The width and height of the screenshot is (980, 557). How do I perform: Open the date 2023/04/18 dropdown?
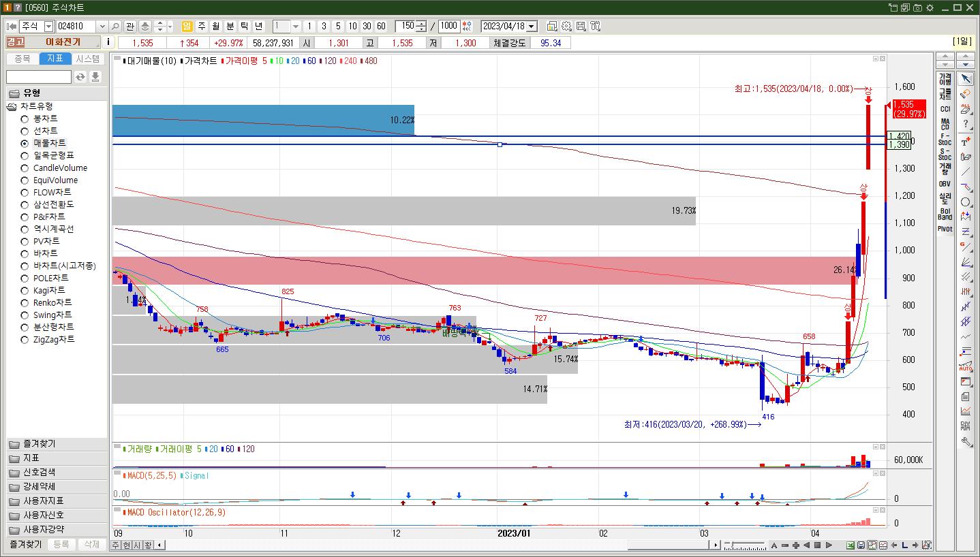tap(532, 26)
